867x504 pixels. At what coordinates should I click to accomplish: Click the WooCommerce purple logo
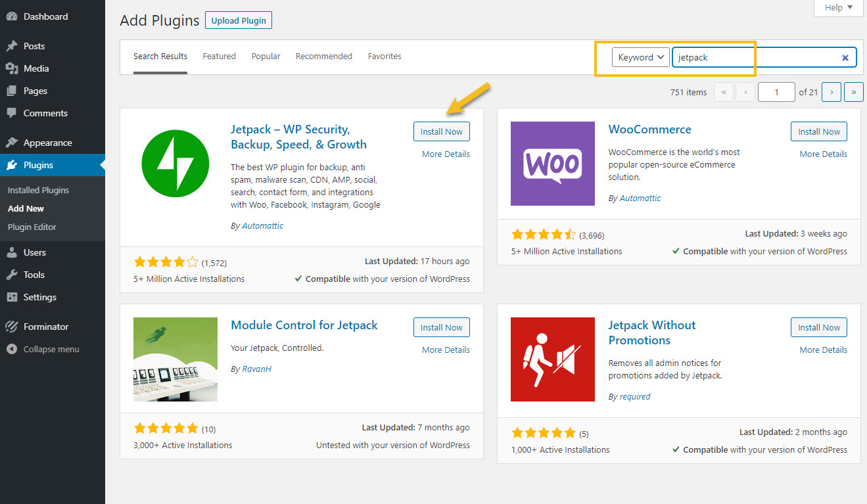click(553, 164)
